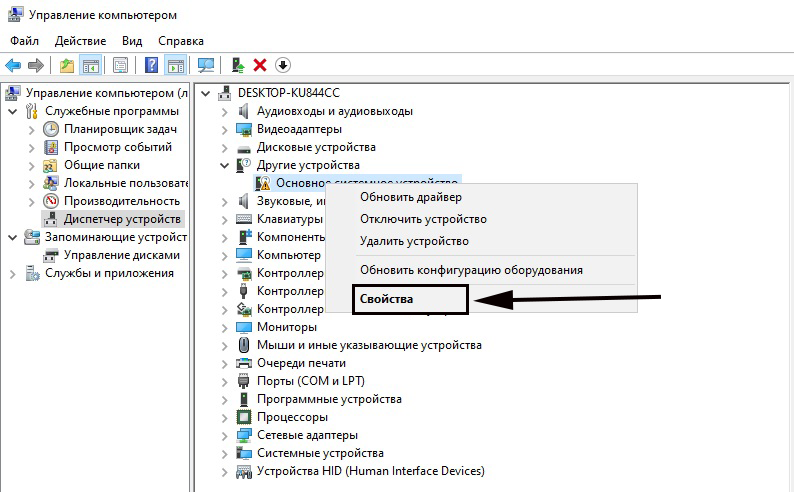Open Help via blue question mark icon
Screen dimensions: 794x492
(151, 65)
